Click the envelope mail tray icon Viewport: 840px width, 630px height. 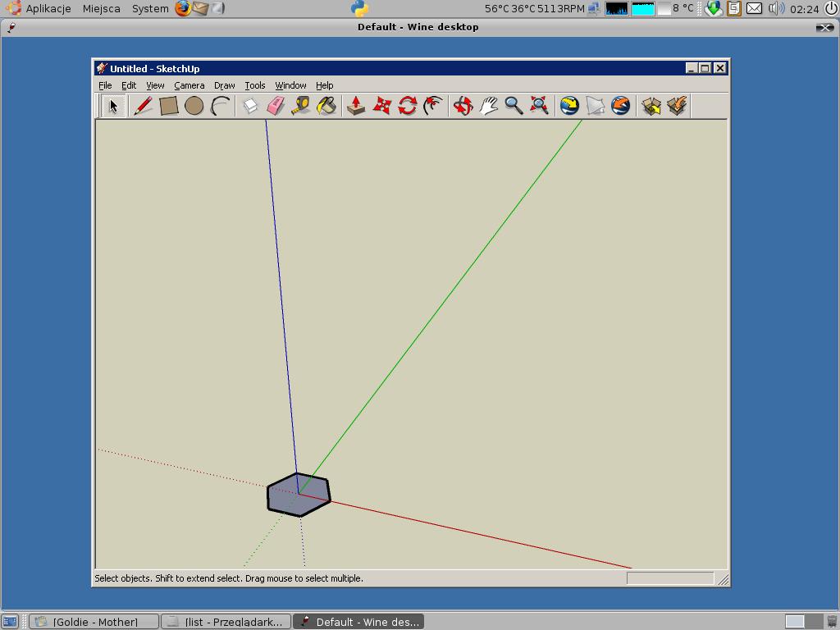tap(755, 8)
